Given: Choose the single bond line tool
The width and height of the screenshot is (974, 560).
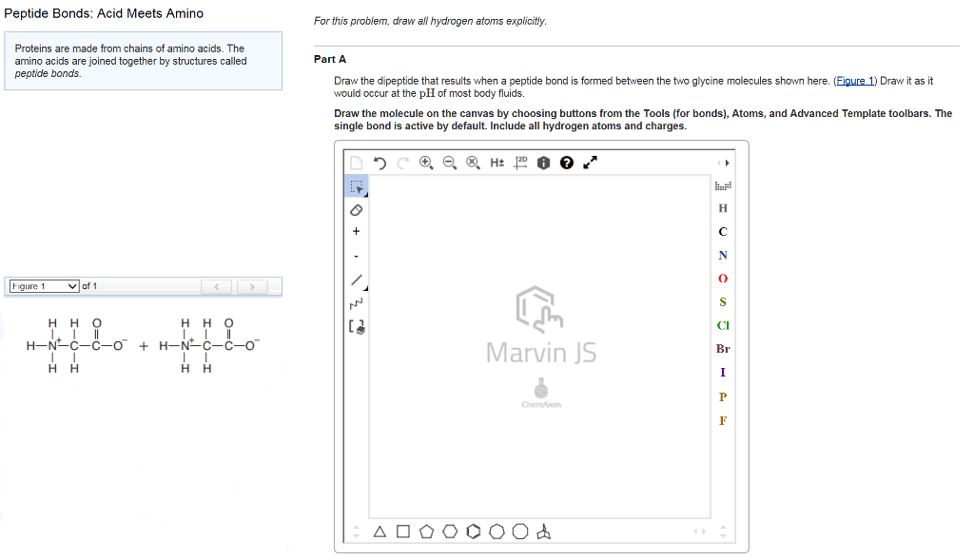Looking at the screenshot, I should tap(357, 280).
